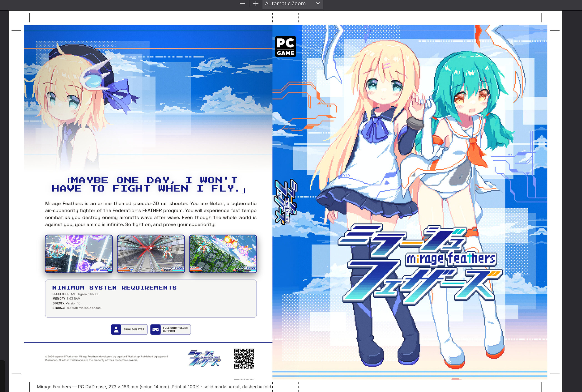Click the gamepad controller support icon
This screenshot has height=392, width=582.
(156, 329)
